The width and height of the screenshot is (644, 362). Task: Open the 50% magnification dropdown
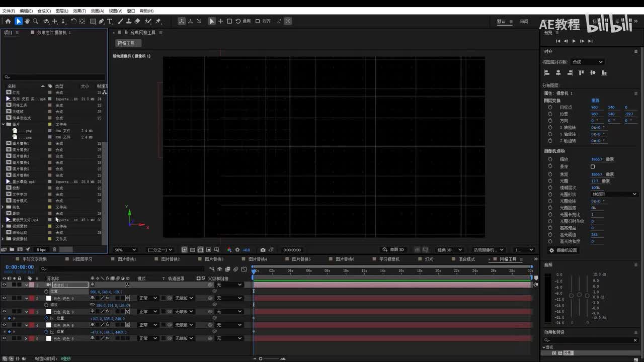tap(125, 250)
